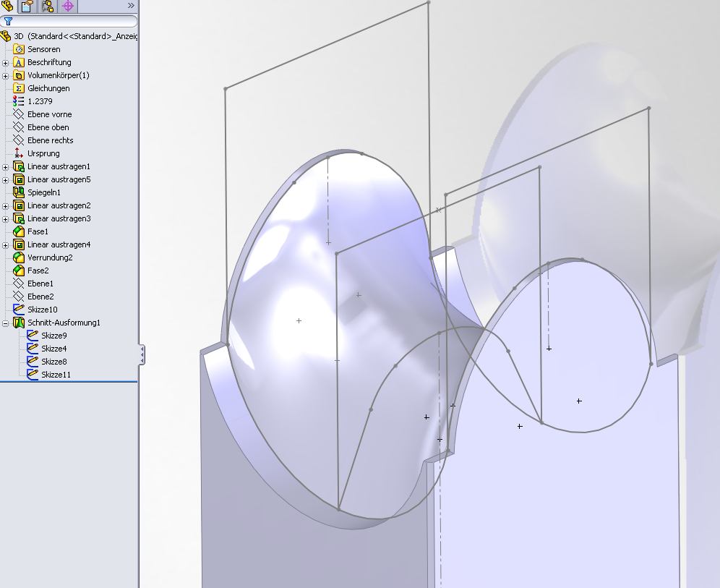Click the Beschriftung annotation icon
The height and width of the screenshot is (588, 720).
tap(18, 62)
